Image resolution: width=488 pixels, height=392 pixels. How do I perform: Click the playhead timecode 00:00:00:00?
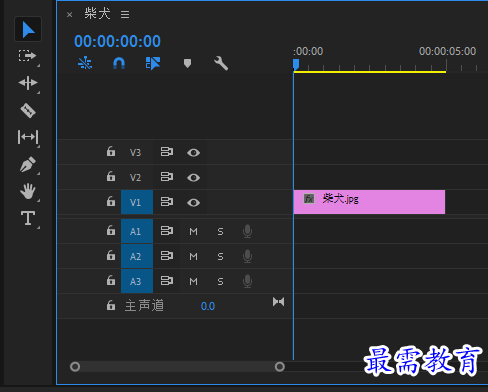pyautogui.click(x=117, y=41)
